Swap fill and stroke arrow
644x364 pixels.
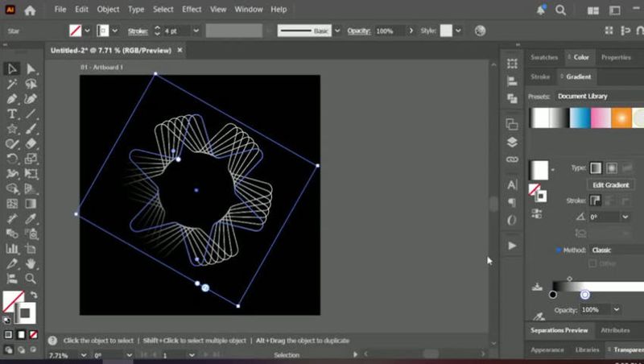coord(34,295)
